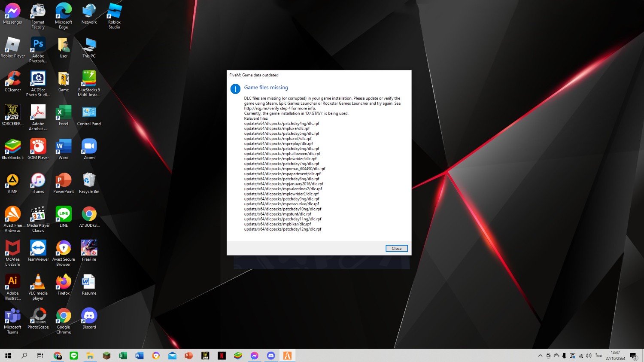Select the Roblox Player desktop shortcut
Screen dimensions: 644x362
pyautogui.click(x=12, y=48)
